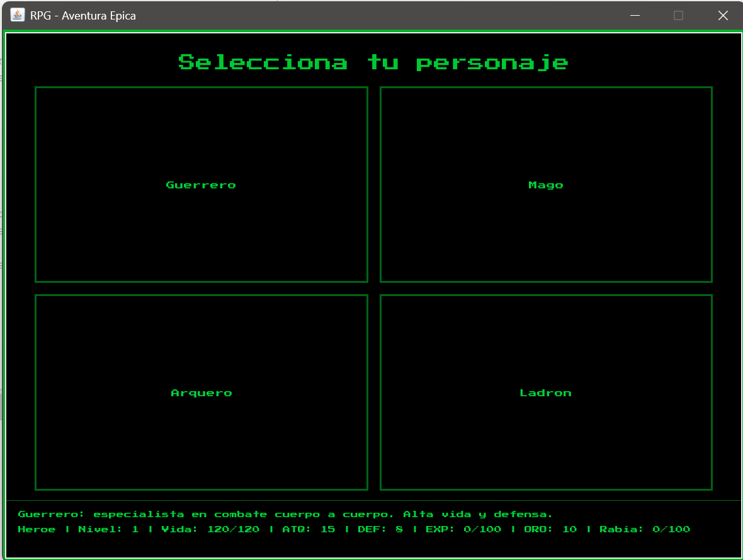This screenshot has width=743, height=560.
Task: Select the Mago character
Action: coord(546,185)
